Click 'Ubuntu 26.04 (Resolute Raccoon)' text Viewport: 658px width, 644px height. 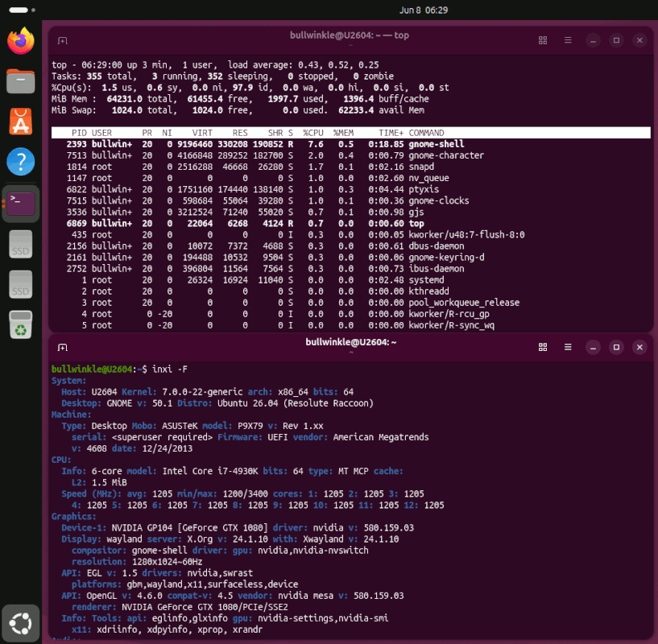coord(296,403)
